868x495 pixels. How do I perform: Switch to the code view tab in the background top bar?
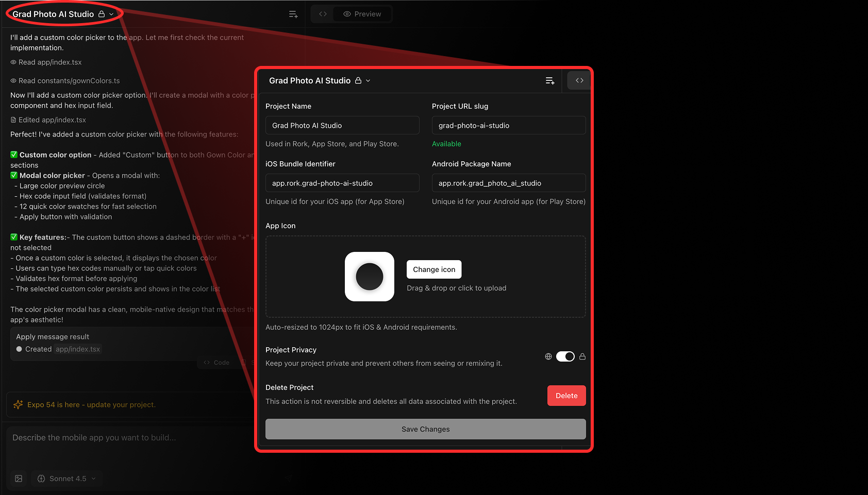point(323,14)
